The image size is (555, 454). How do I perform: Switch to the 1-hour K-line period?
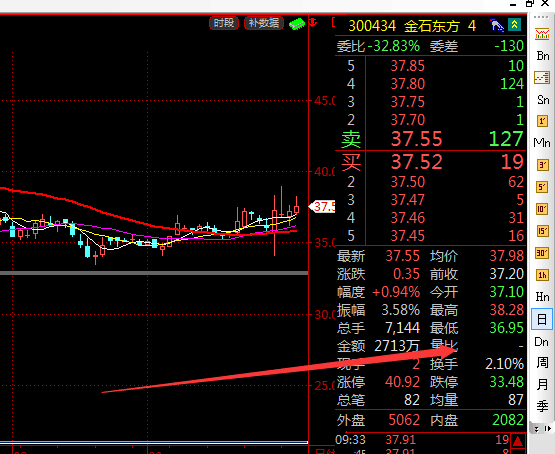click(542, 275)
